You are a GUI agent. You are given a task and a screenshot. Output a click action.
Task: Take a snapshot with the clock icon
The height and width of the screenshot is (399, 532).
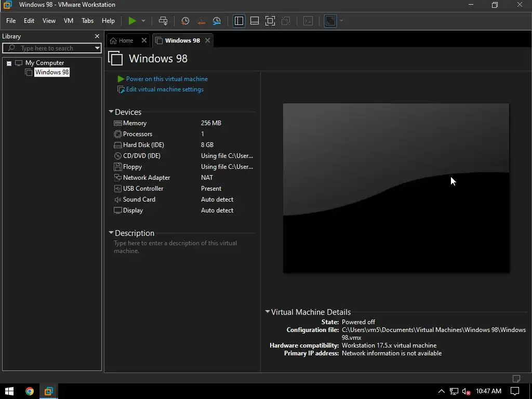(x=185, y=21)
